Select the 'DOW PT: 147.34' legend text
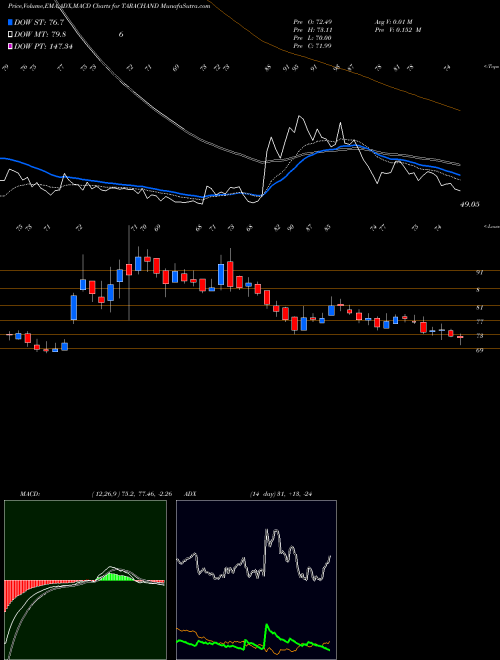 click(43, 46)
